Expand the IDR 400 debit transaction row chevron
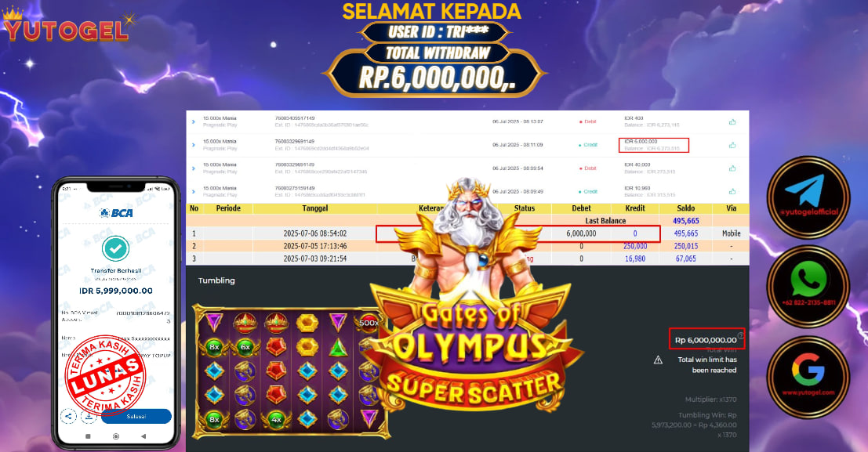 tap(193, 121)
